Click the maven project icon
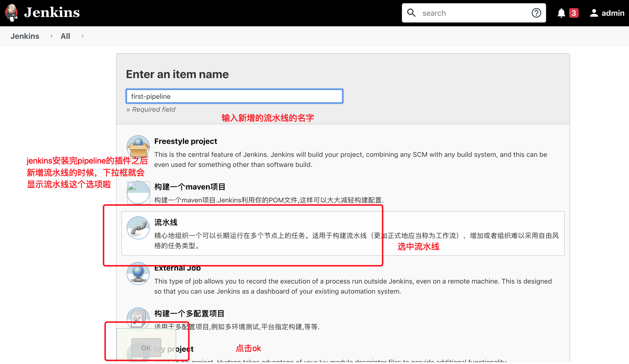The height and width of the screenshot is (364, 629). point(138,192)
